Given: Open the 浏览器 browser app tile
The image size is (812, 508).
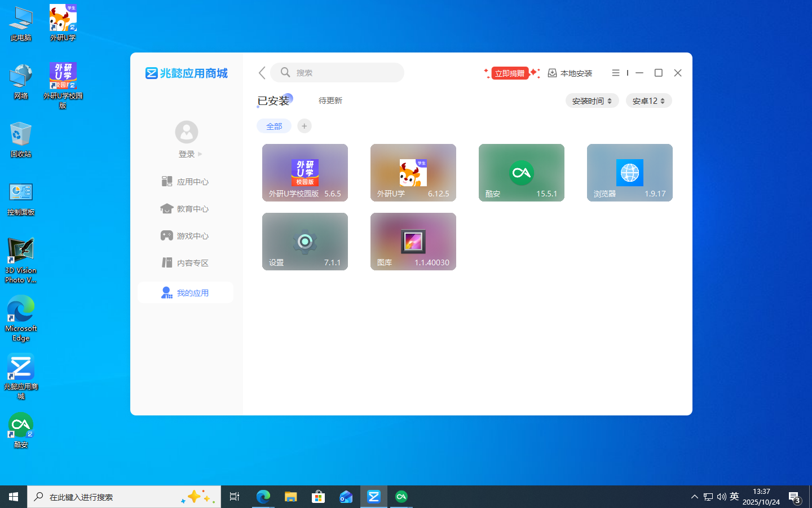Looking at the screenshot, I should [x=629, y=172].
